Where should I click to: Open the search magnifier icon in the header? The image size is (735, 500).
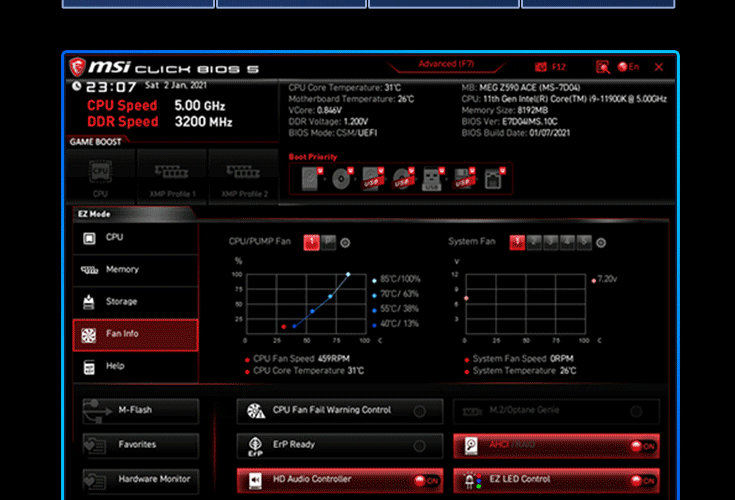click(602, 67)
